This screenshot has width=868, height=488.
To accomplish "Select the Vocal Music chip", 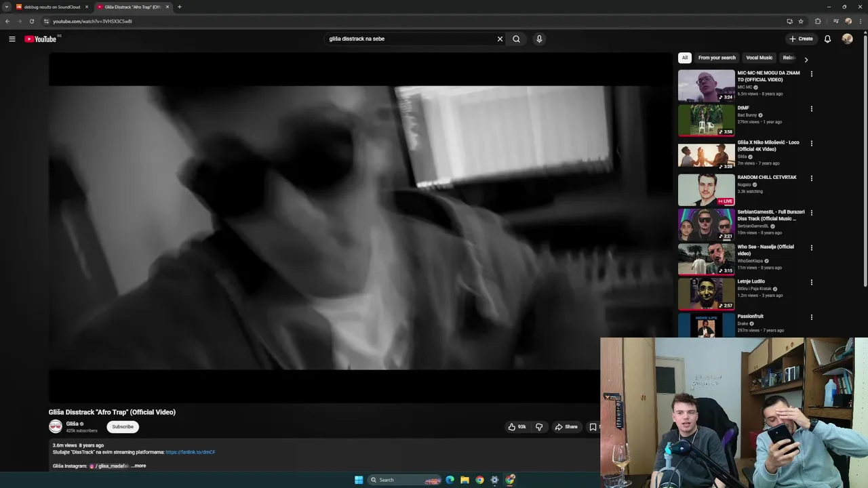I will pos(759,58).
